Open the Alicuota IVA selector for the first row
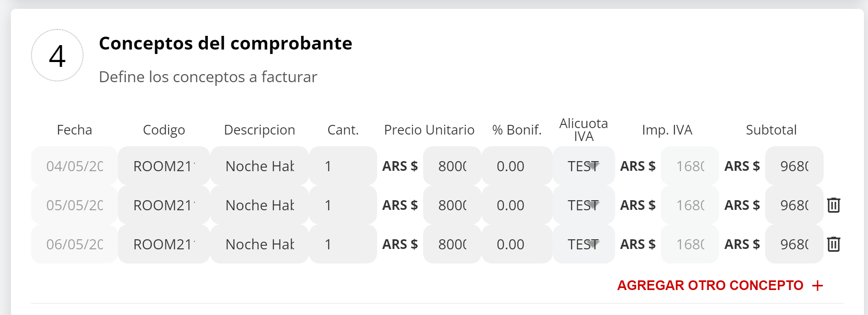Image resolution: width=868 pixels, height=315 pixels. tap(584, 166)
